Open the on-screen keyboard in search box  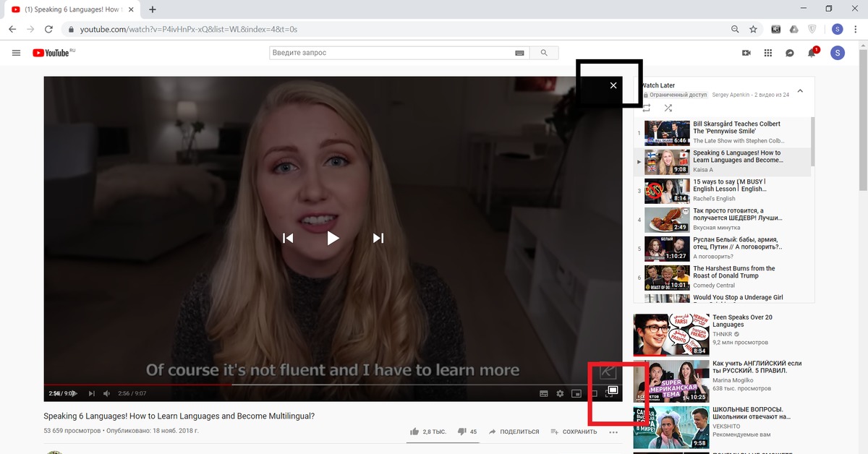click(519, 53)
